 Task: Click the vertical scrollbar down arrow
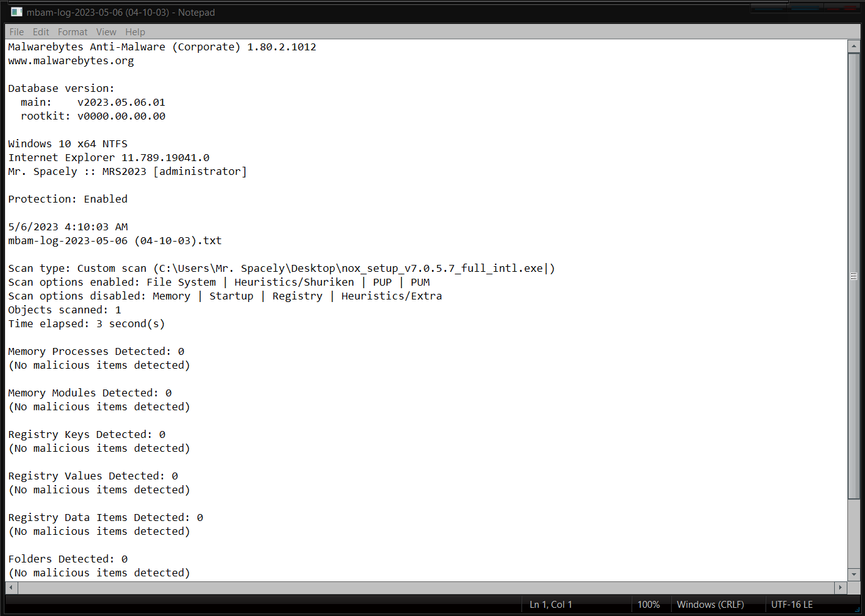pyautogui.click(x=854, y=574)
